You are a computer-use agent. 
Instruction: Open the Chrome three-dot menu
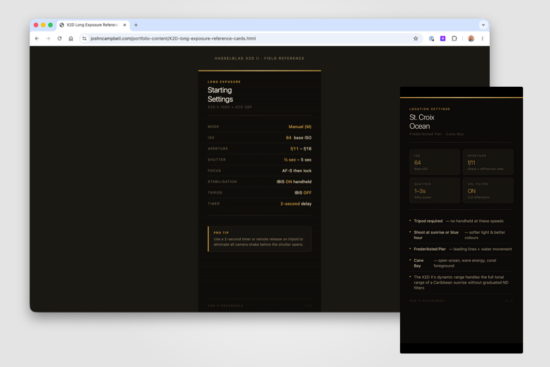click(482, 39)
